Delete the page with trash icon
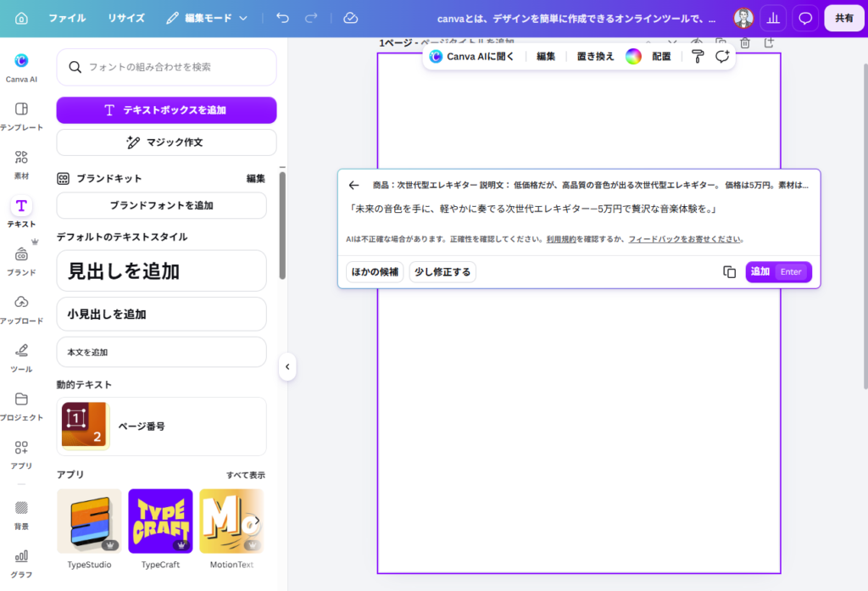 coord(745,42)
